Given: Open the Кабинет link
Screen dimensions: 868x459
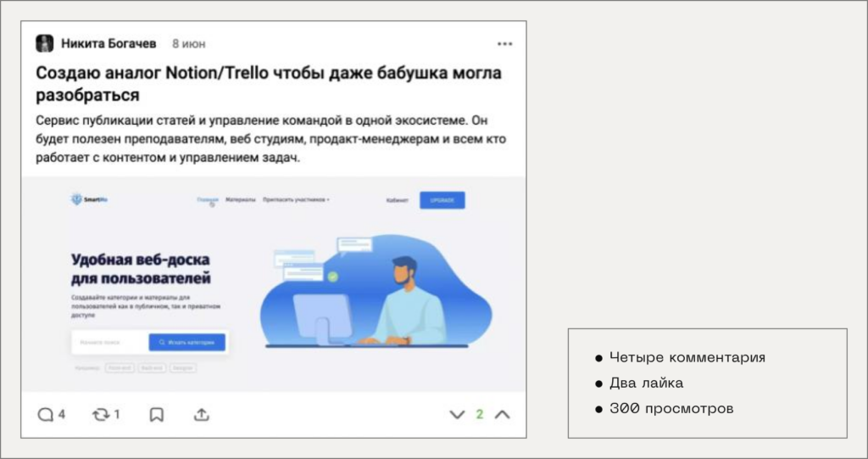Looking at the screenshot, I should click(x=397, y=200).
